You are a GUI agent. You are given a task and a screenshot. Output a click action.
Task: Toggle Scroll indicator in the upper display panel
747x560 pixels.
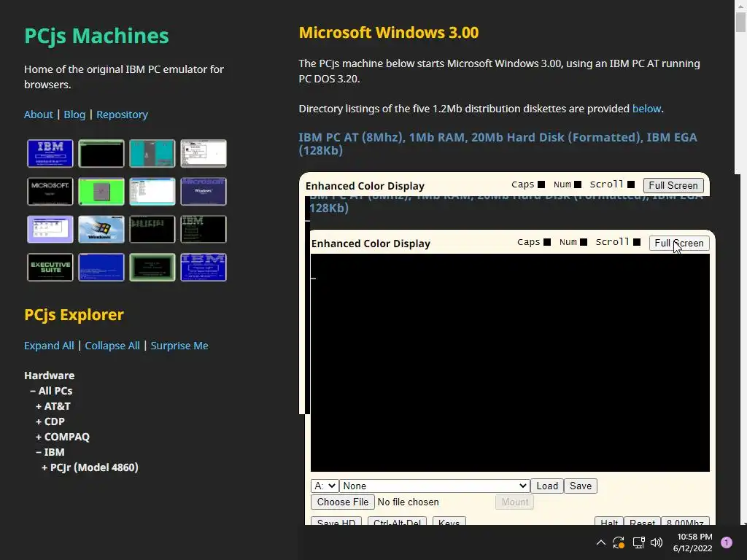[x=631, y=184]
